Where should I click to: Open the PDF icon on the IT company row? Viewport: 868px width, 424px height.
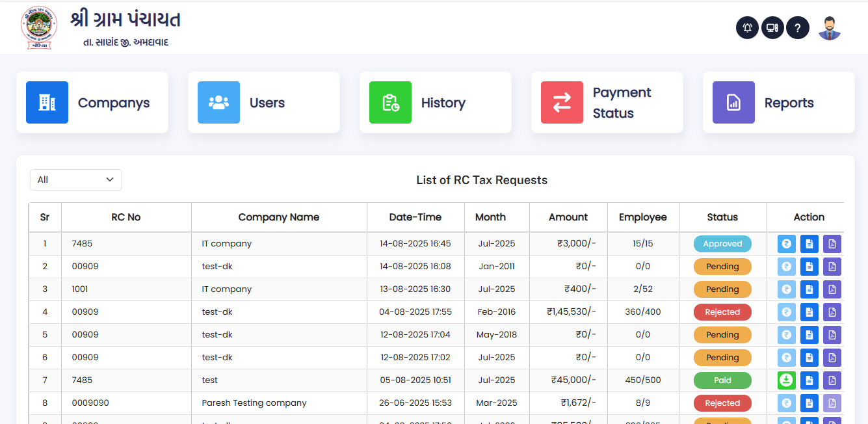coord(832,243)
